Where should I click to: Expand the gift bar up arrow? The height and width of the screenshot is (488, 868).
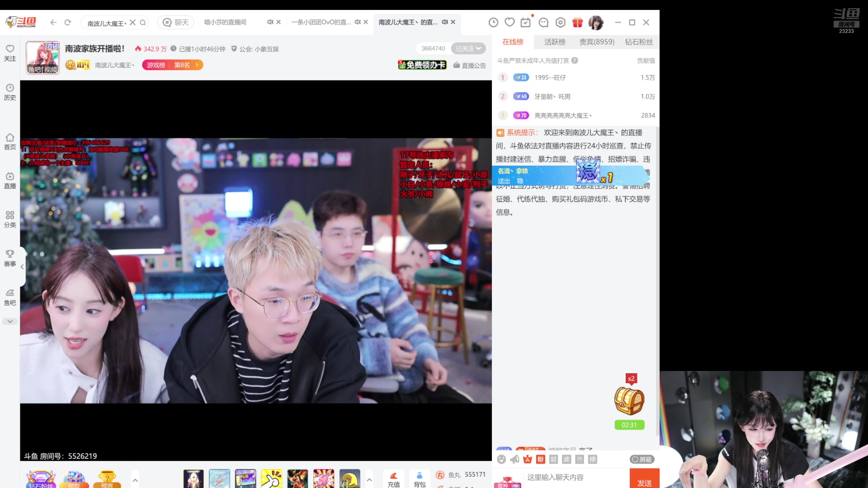[x=369, y=479]
